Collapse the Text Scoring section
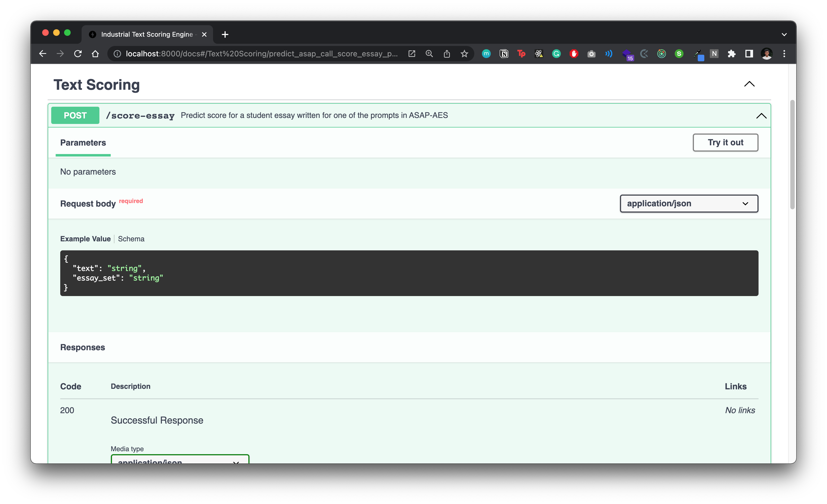 (750, 85)
